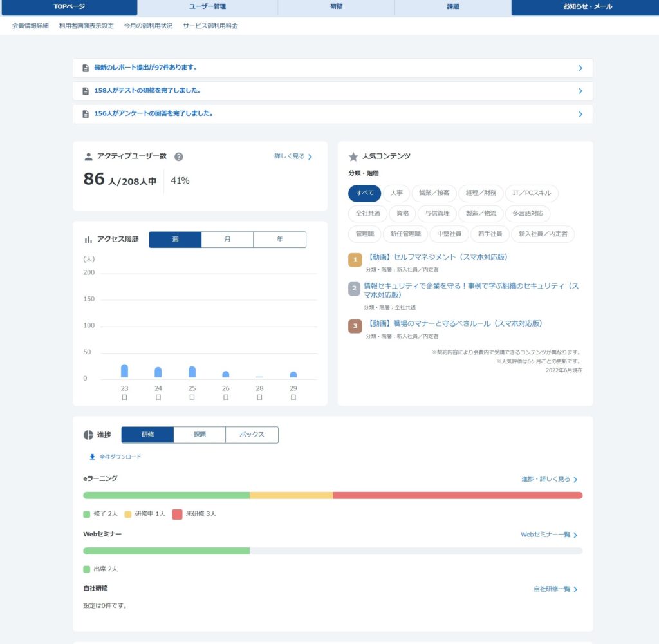659x644 pixels.
Task: Filter popular content by IT/PCスキル
Action: [x=532, y=193]
